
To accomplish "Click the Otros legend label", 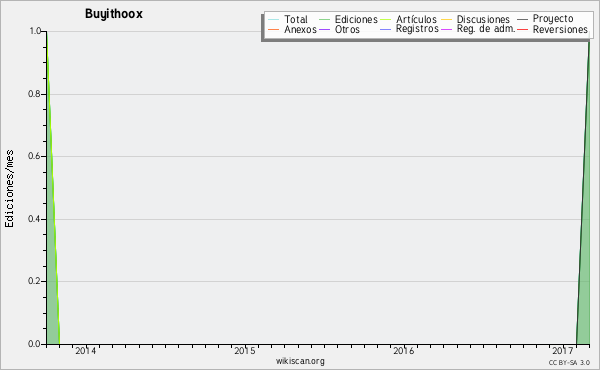I will tap(347, 29).
